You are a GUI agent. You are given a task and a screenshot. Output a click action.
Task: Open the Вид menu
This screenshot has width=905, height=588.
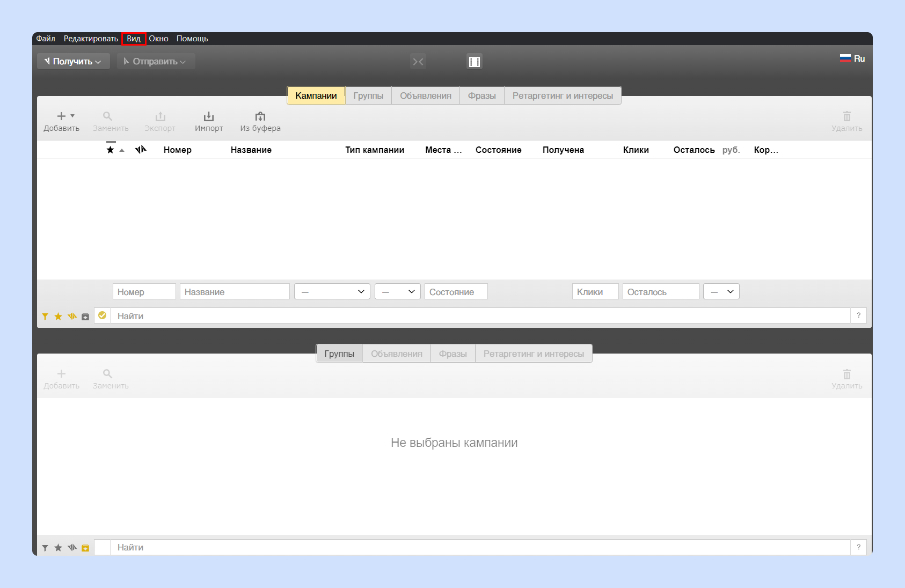tap(134, 39)
